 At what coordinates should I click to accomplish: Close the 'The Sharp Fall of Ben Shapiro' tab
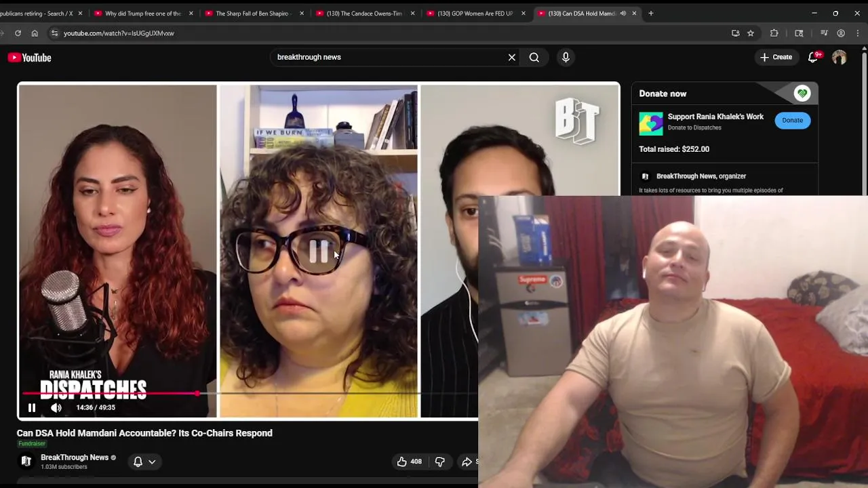click(x=302, y=14)
